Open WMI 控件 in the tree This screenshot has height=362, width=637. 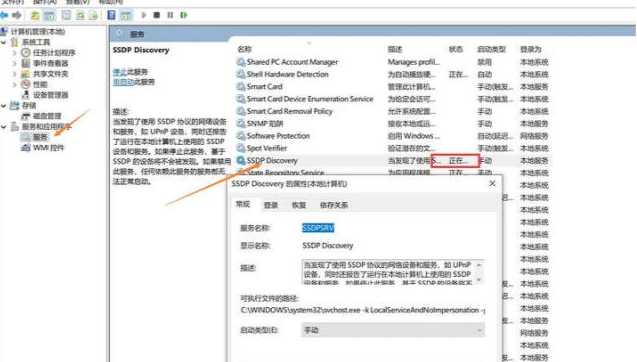coord(48,147)
